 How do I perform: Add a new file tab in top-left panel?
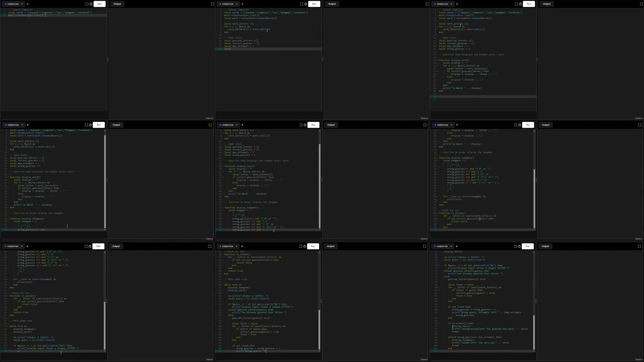click(28, 4)
